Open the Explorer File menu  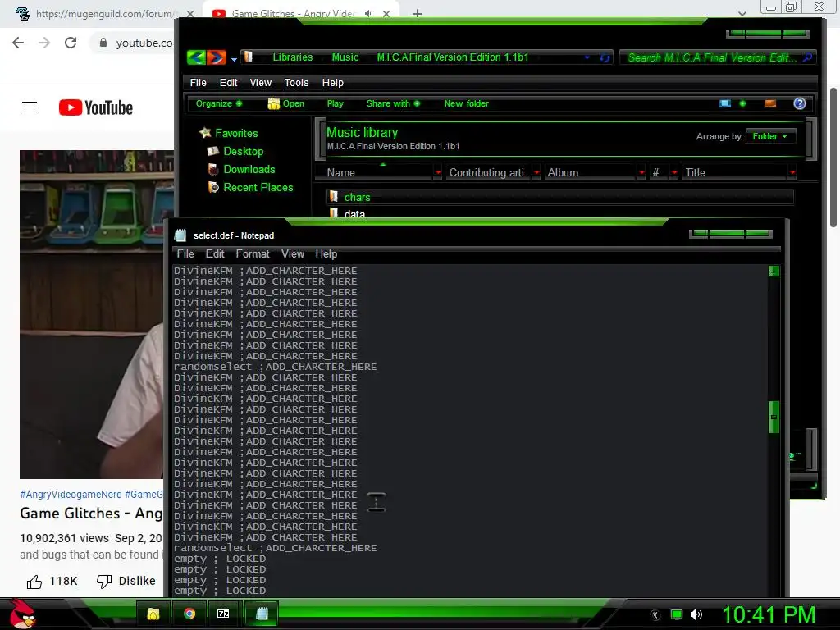[x=198, y=83]
